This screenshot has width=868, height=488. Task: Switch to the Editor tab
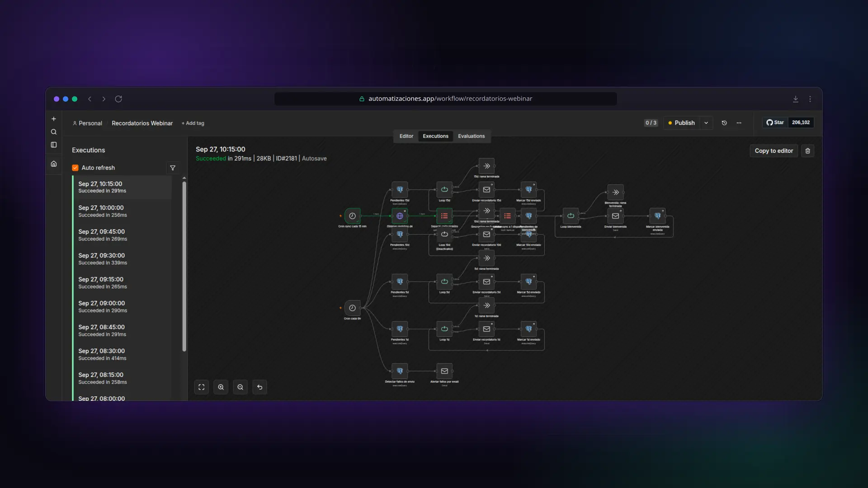[x=406, y=136]
